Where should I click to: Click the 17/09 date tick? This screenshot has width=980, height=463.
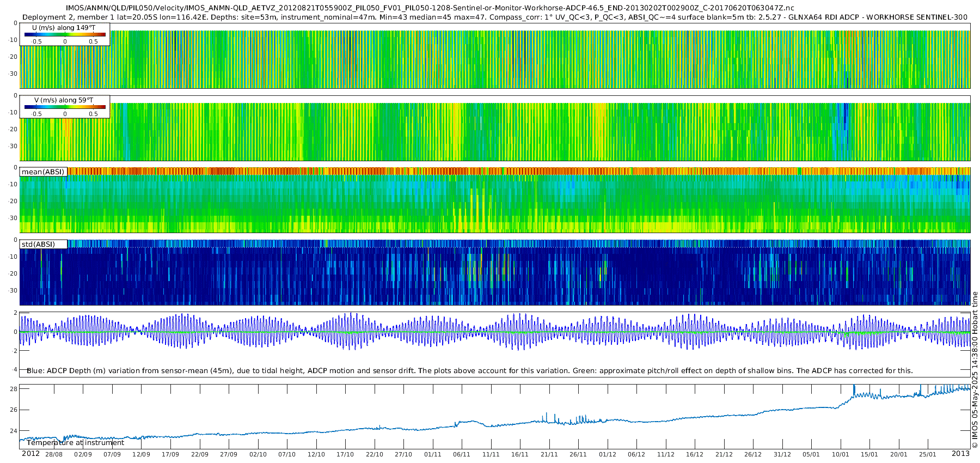tap(170, 454)
